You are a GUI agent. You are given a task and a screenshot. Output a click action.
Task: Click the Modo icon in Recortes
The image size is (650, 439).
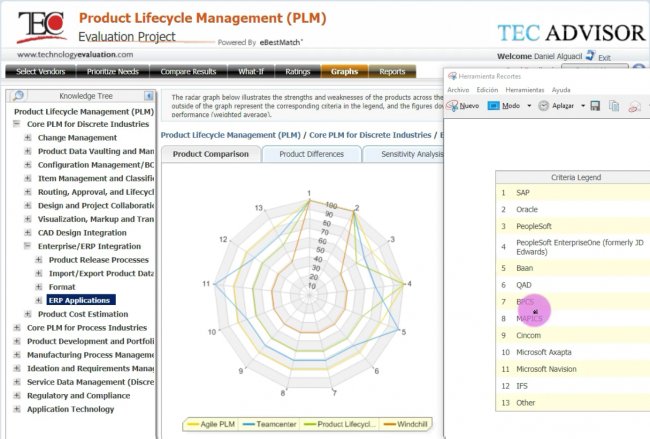tap(493, 106)
